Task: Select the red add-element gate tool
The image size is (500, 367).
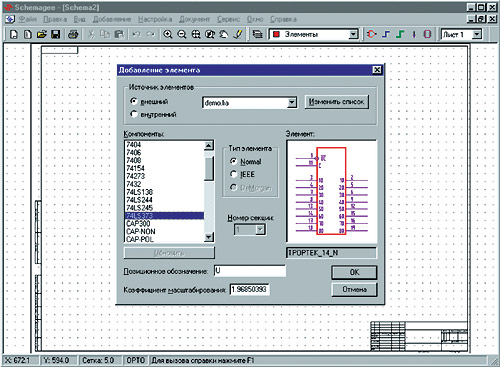Action: [x=371, y=34]
